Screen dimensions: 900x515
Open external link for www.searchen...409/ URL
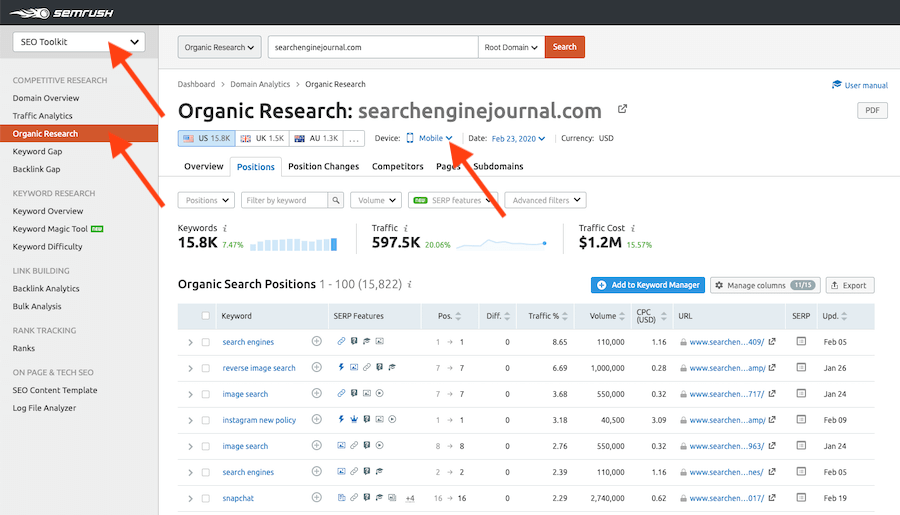[772, 341]
